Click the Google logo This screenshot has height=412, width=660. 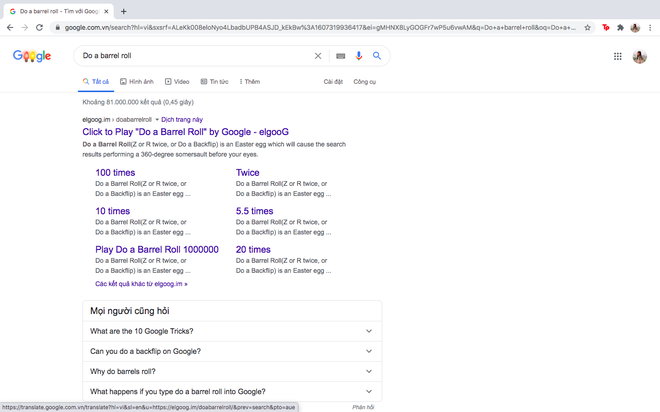coord(32,56)
